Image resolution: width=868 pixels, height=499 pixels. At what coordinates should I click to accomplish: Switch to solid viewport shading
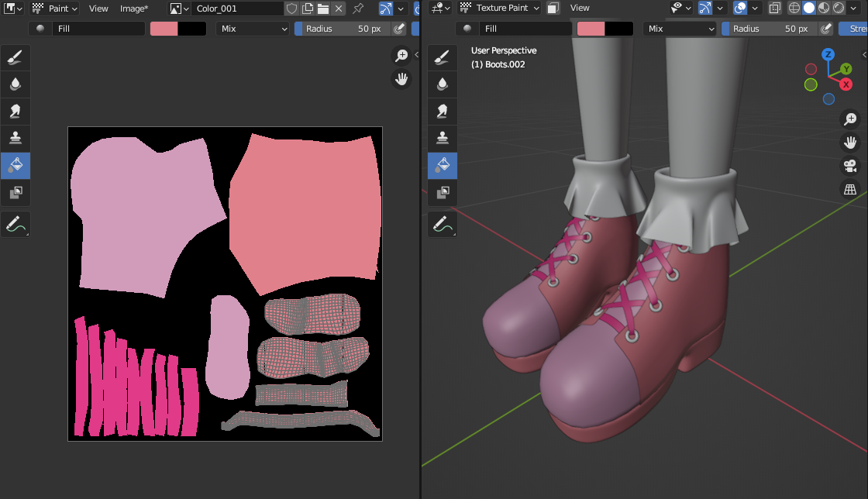coord(809,8)
